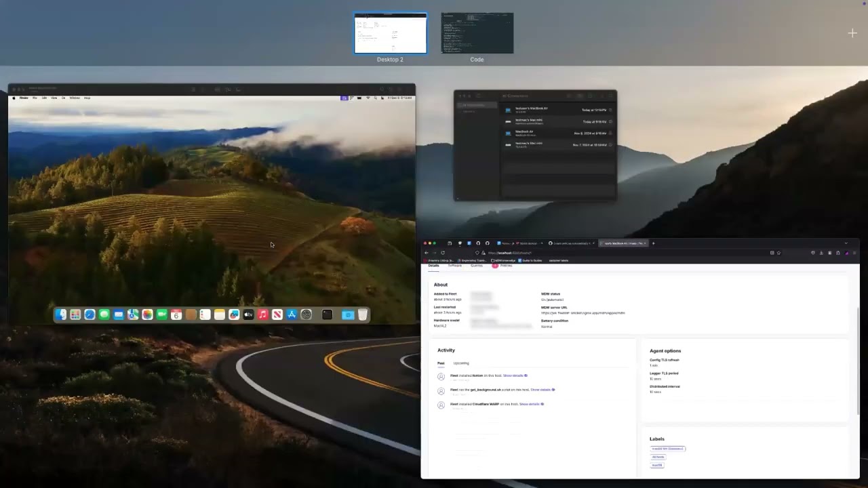This screenshot has width=868, height=488.
Task: Show details for the Notion install activity
Action: (515, 375)
